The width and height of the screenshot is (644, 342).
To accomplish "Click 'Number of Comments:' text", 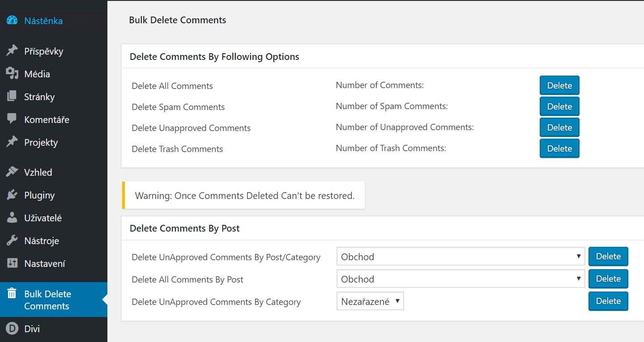I will coord(380,85).
